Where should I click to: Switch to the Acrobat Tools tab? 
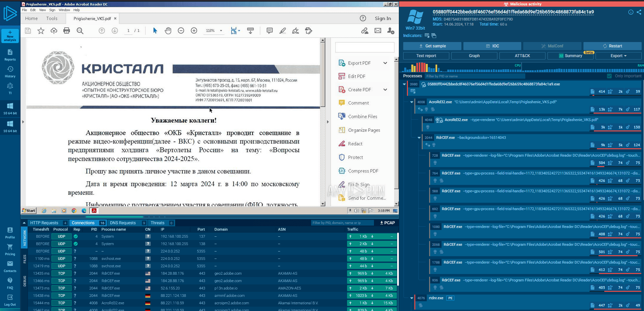[x=52, y=18]
